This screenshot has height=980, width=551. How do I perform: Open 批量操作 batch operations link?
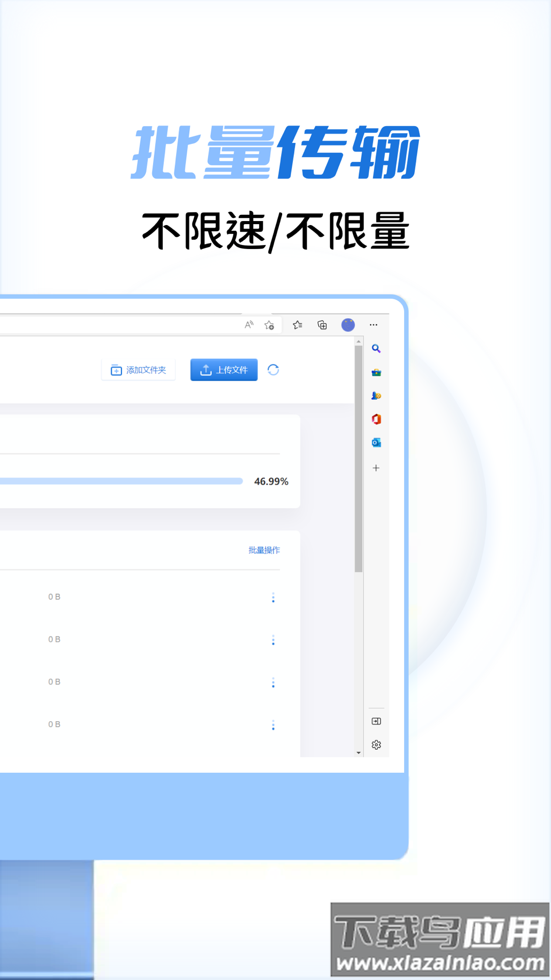coord(264,550)
